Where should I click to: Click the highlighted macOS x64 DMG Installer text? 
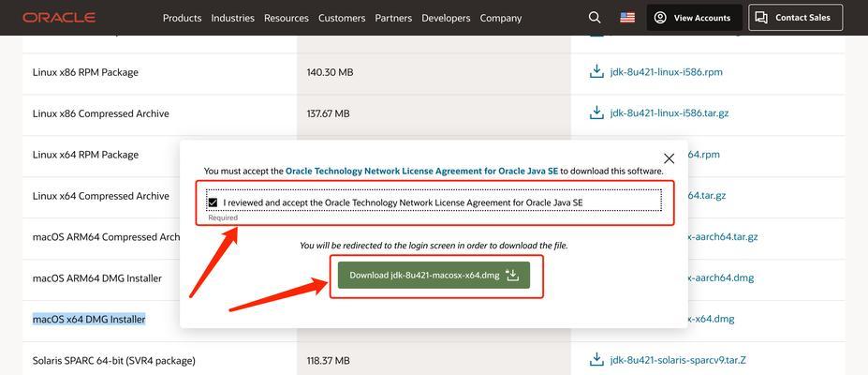click(x=89, y=319)
